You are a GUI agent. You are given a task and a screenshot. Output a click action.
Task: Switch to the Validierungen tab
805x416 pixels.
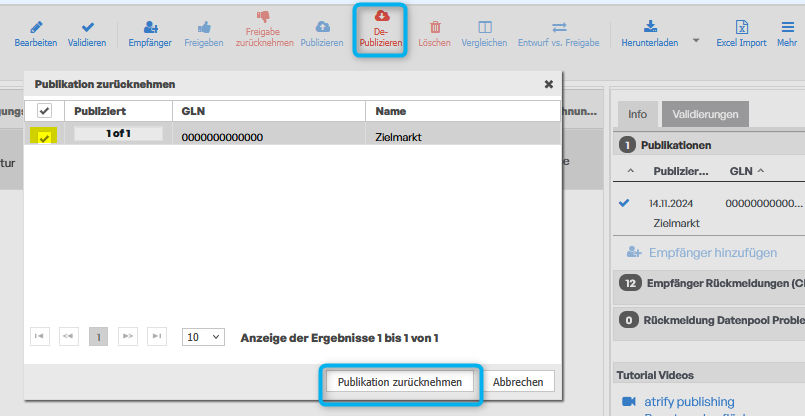pyautogui.click(x=705, y=114)
